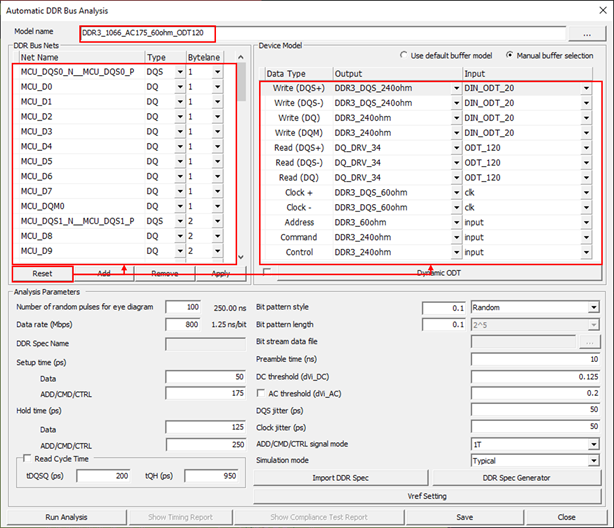614x528 pixels.
Task: Click the browse button beside Model name
Action: [x=587, y=35]
